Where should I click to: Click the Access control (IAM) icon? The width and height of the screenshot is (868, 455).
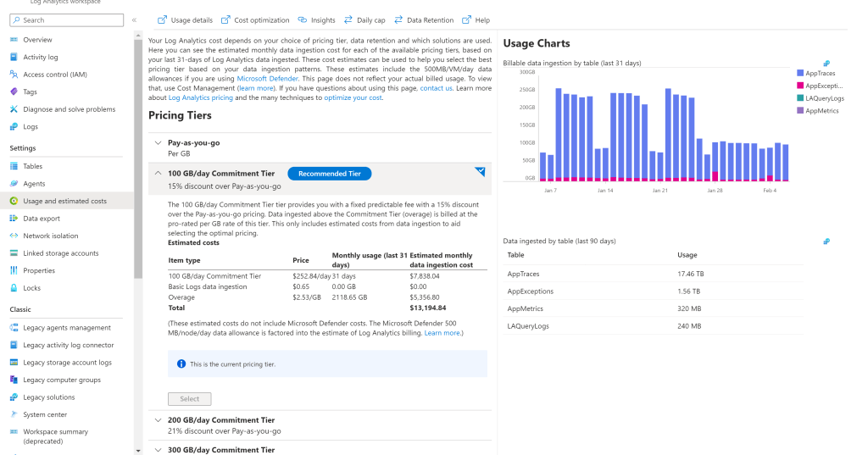click(x=14, y=75)
